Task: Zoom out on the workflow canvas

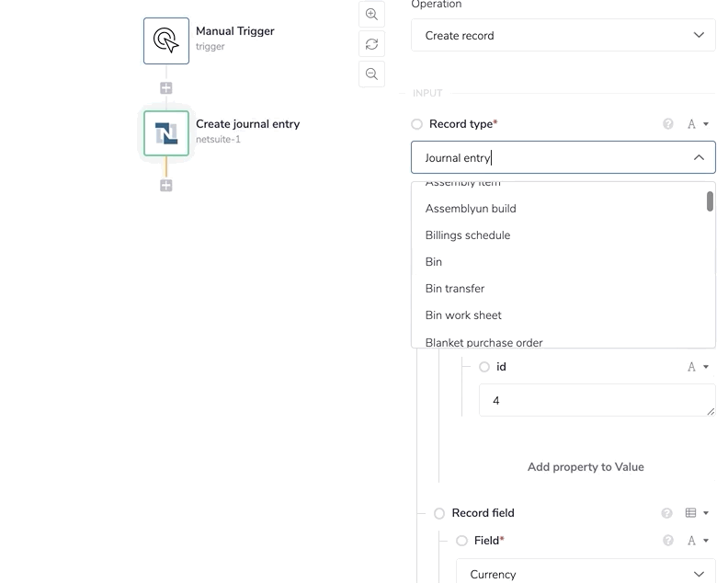Action: 371,74
